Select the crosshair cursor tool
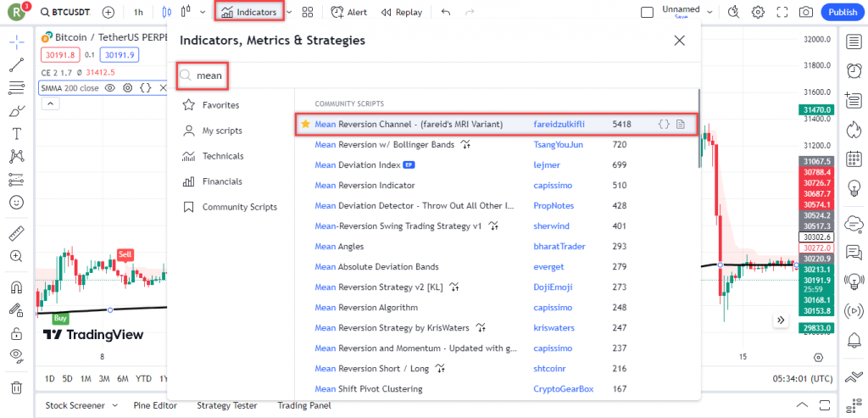This screenshot has height=418, width=868. click(x=17, y=42)
